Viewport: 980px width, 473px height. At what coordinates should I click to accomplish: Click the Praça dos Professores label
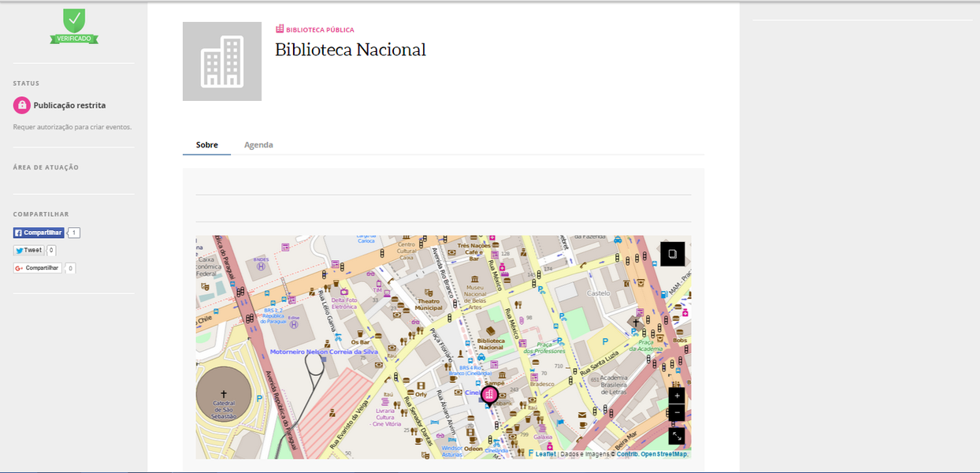tap(545, 348)
